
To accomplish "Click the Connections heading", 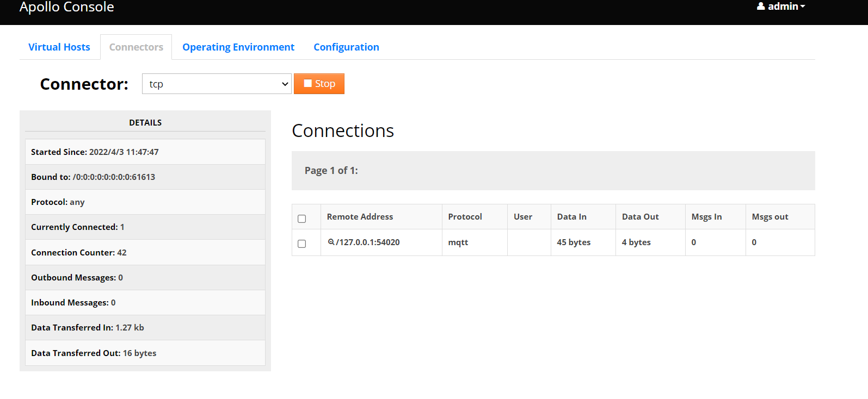I will (343, 131).
